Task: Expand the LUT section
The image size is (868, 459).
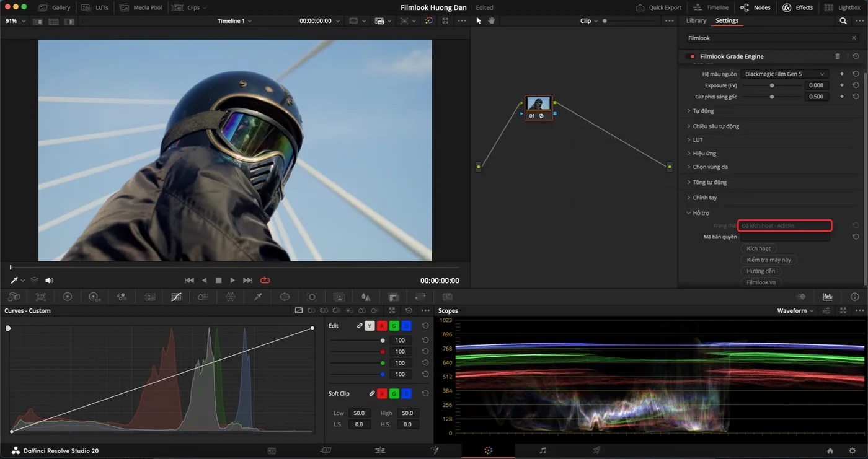Action: point(696,139)
